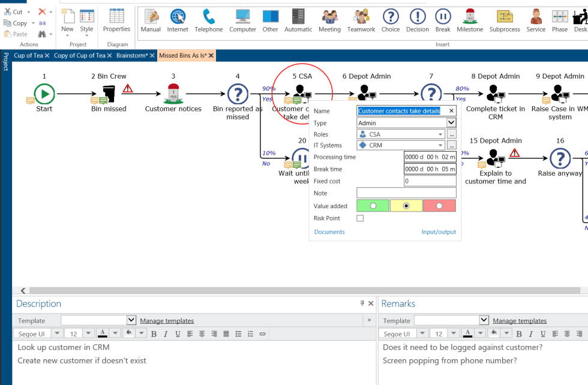Open the Roles dropdown for CSA
Image resolution: width=588 pixels, height=385 pixels.
pyautogui.click(x=441, y=134)
